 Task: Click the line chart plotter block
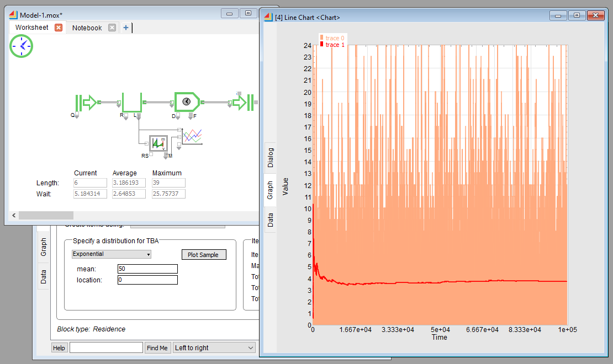pos(193,136)
